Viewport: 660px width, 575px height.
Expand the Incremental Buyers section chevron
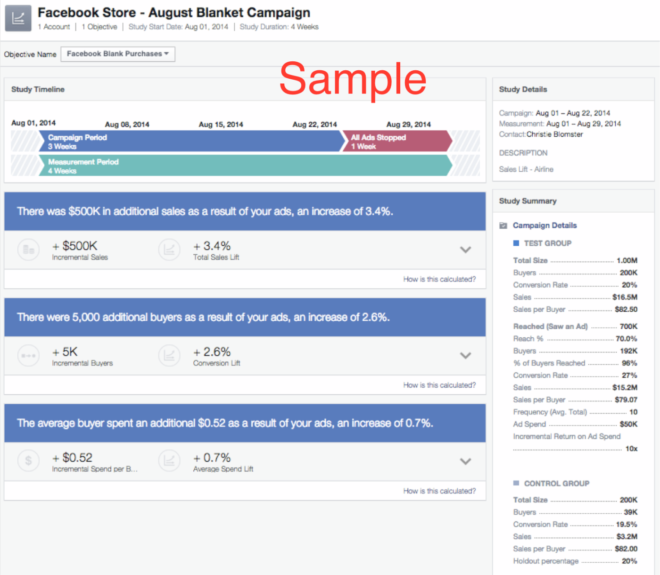pos(466,355)
